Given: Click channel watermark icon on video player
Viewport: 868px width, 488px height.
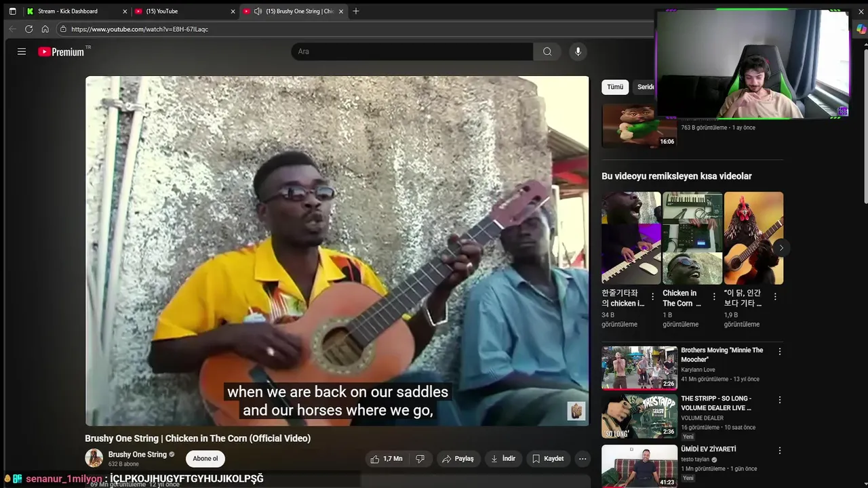Looking at the screenshot, I should point(576,411).
